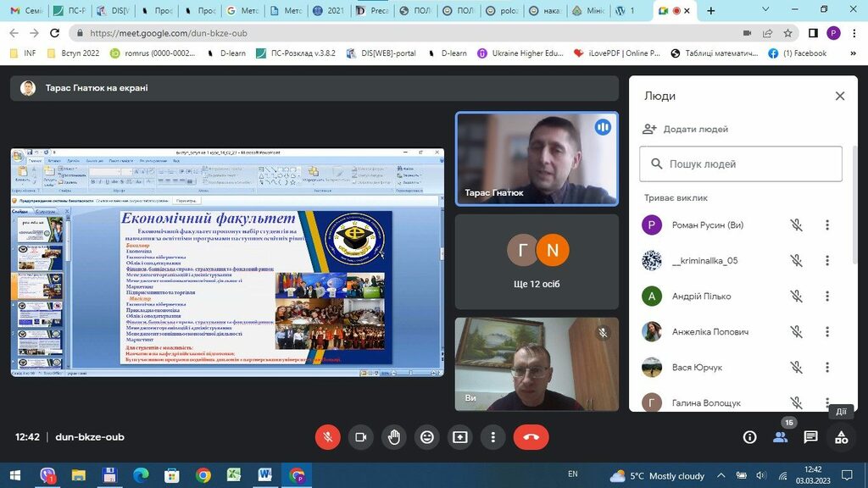The image size is (868, 488).
Task: Close the People side panel
Action: (x=840, y=96)
